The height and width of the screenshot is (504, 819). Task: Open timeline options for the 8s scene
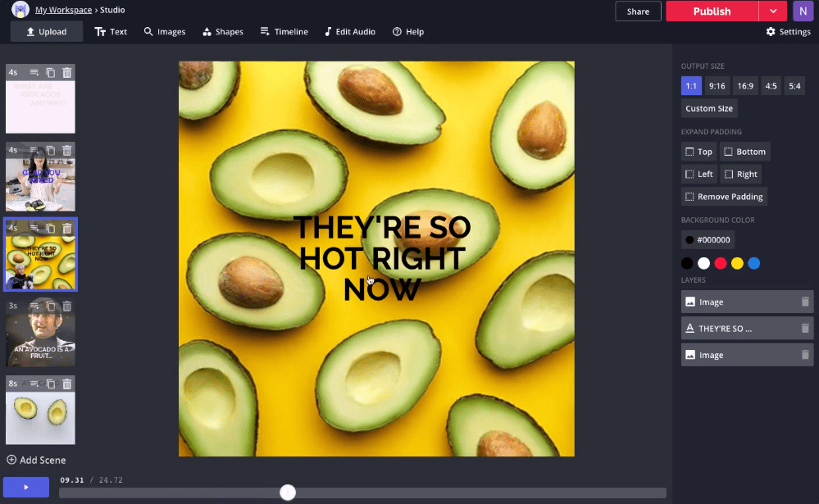point(34,384)
